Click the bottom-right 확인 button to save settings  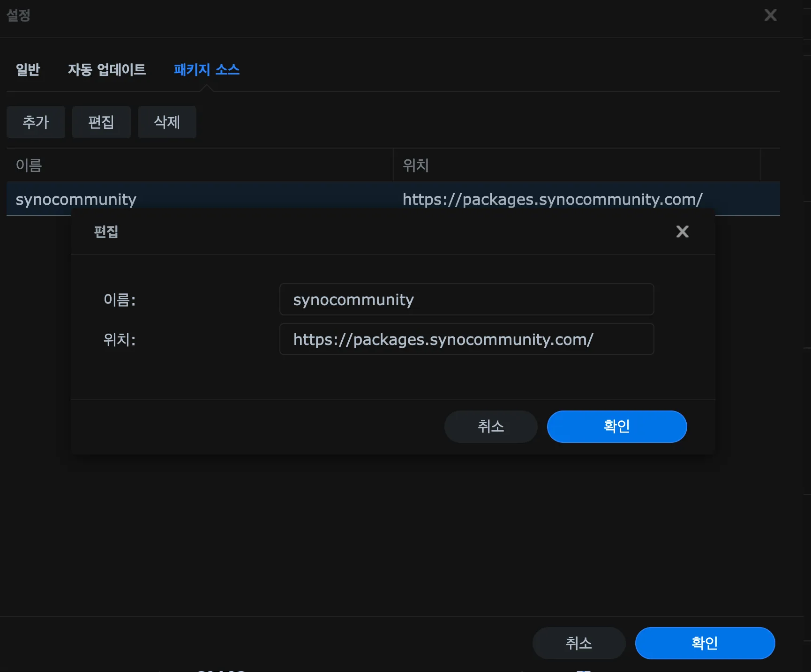pyautogui.click(x=705, y=643)
